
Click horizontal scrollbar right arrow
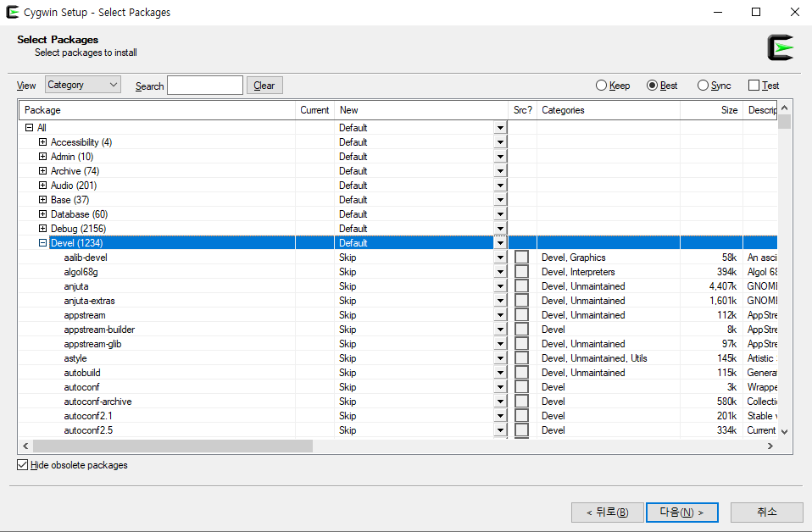tap(770, 446)
